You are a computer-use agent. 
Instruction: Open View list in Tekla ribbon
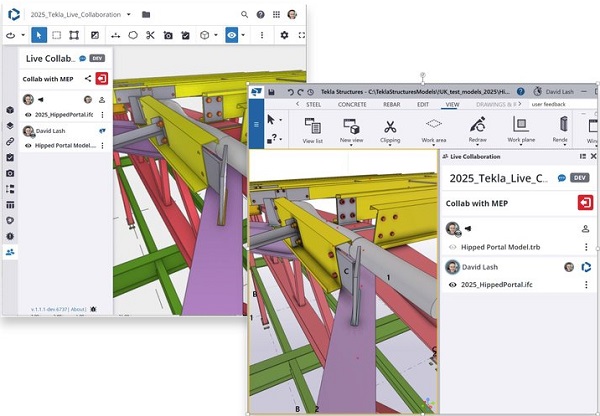pyautogui.click(x=313, y=131)
